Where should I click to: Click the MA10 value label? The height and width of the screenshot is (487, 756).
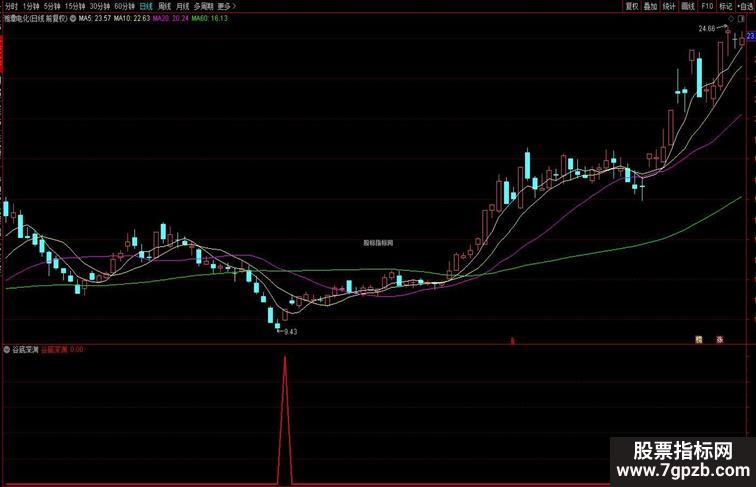[132, 18]
